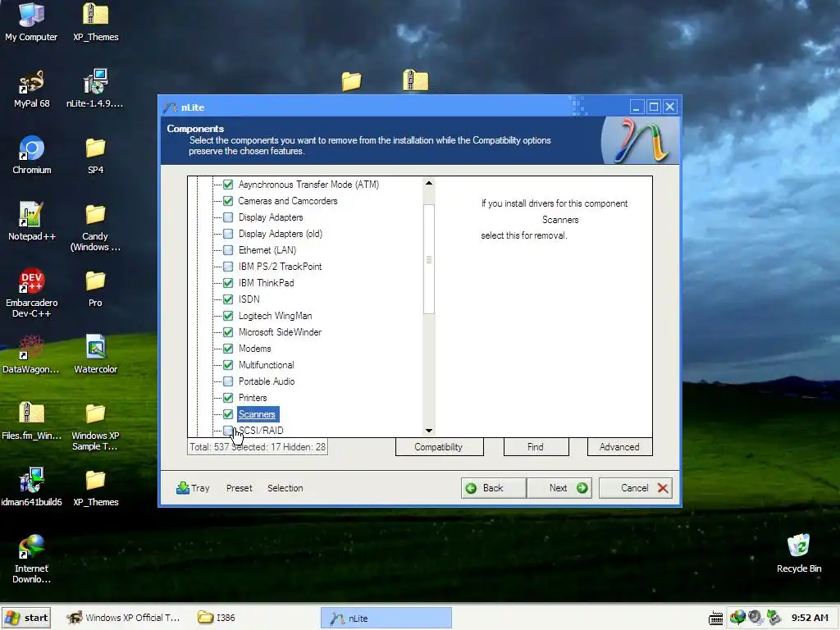This screenshot has width=840, height=630.
Task: Open the Preset menu
Action: [239, 488]
